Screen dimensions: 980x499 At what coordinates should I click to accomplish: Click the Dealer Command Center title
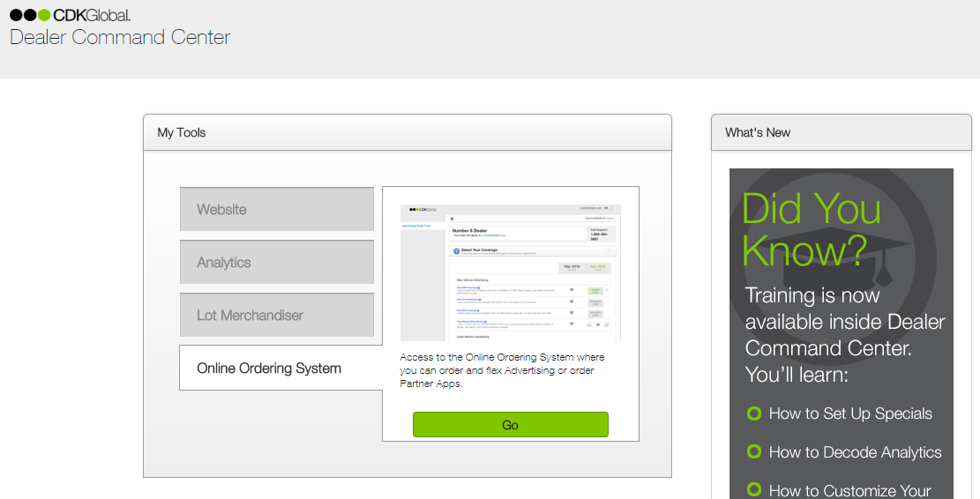coord(120,38)
